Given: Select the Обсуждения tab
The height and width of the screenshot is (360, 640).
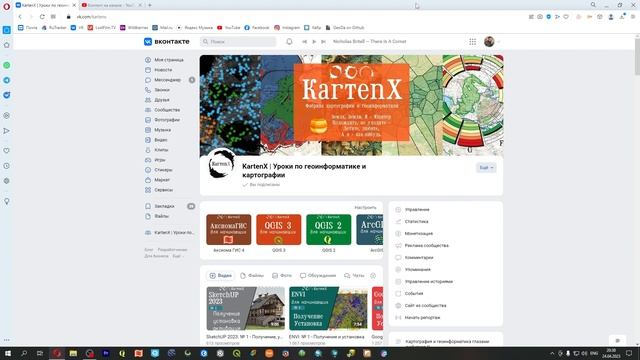Looking at the screenshot, I should point(318,276).
